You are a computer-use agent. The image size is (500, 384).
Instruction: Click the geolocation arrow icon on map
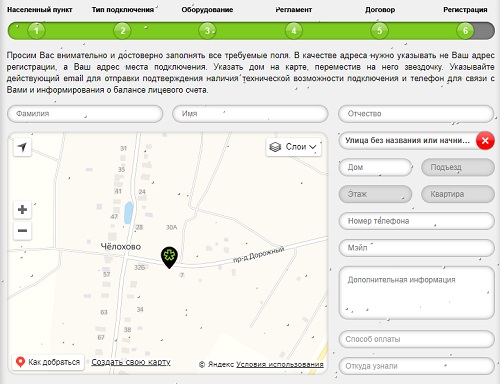22,147
